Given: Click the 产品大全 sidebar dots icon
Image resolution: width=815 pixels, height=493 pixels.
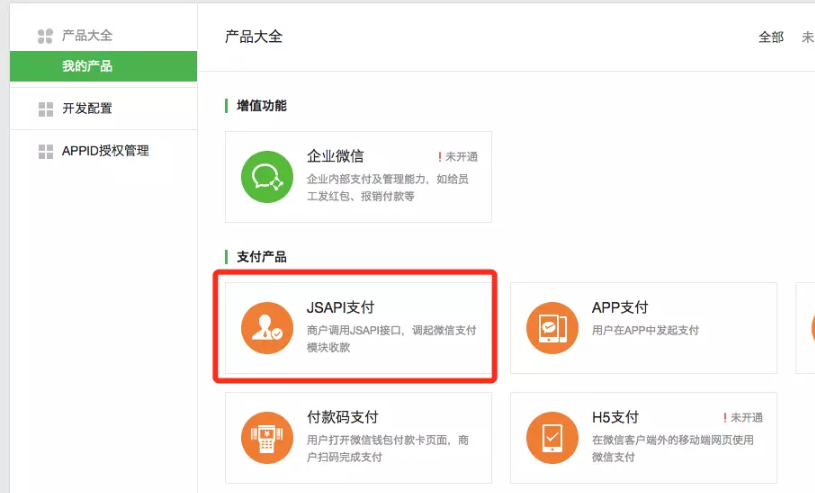Looking at the screenshot, I should (45, 36).
